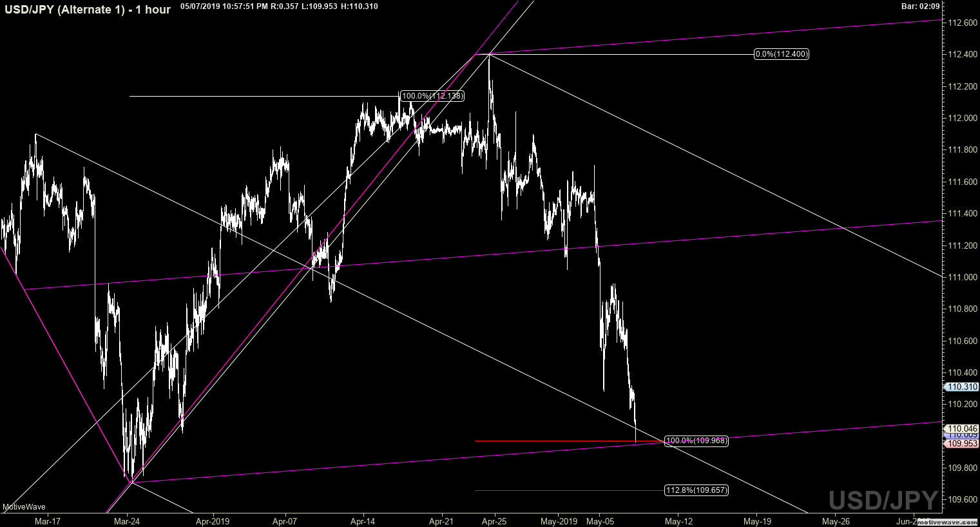Click the 111.800 price axis label

click(x=963, y=150)
